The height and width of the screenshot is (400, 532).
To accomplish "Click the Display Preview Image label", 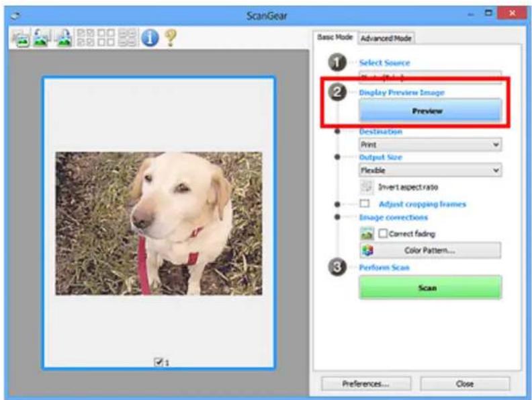I will tap(402, 92).
